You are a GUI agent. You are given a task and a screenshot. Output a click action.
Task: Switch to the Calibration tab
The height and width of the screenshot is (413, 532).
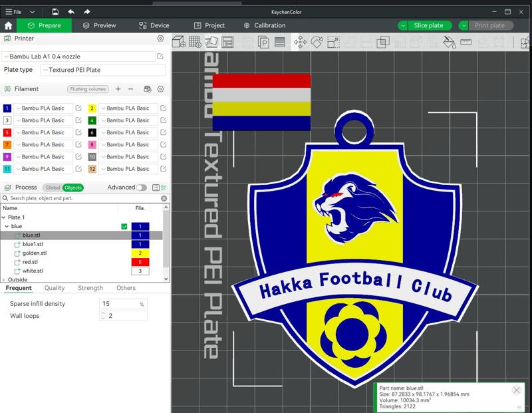click(265, 25)
